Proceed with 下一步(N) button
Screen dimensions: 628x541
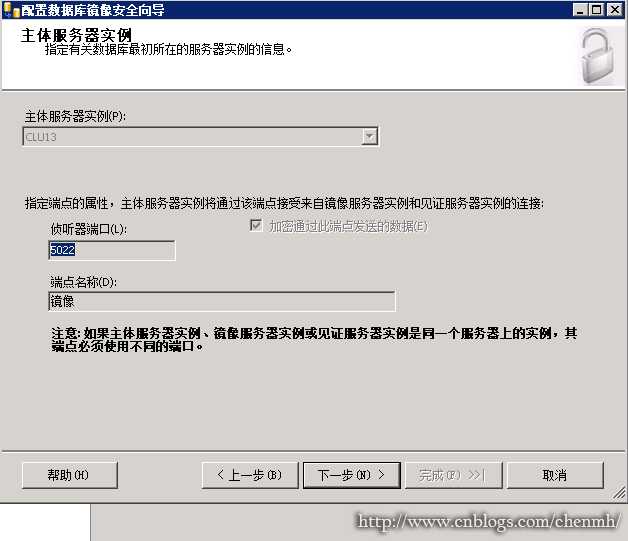click(x=352, y=475)
